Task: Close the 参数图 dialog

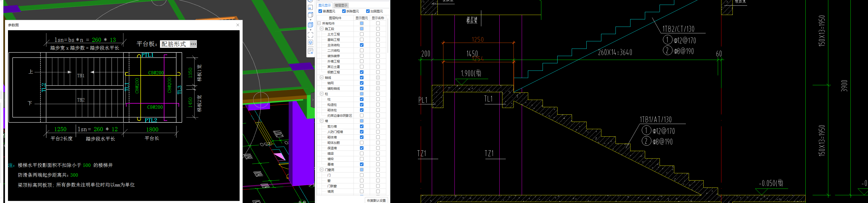Action: click(x=238, y=25)
